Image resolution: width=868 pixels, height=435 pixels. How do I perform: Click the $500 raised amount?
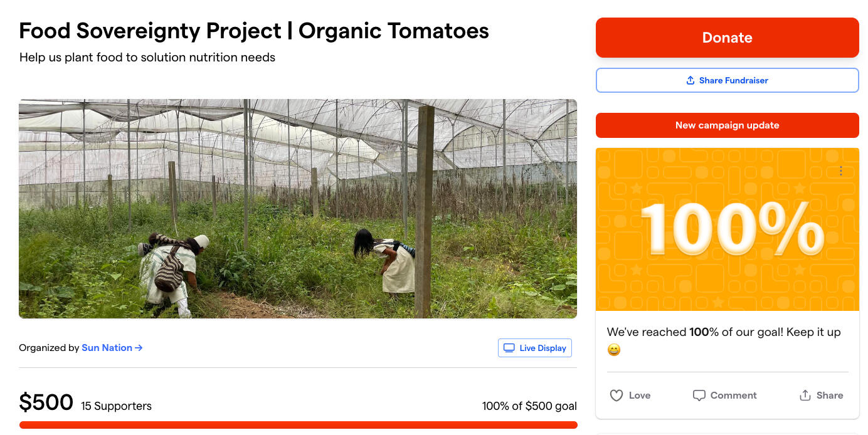(x=46, y=402)
